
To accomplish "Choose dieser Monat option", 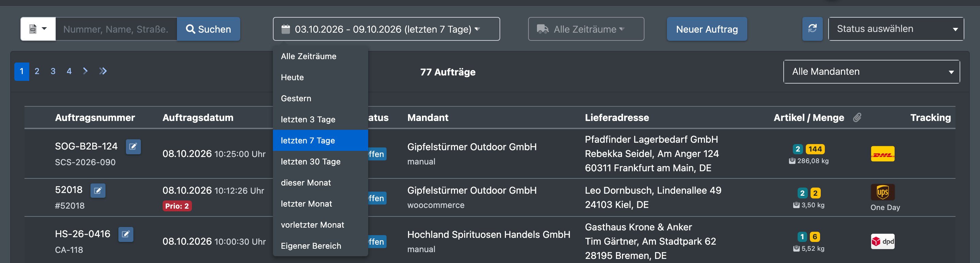I will pyautogui.click(x=320, y=183).
